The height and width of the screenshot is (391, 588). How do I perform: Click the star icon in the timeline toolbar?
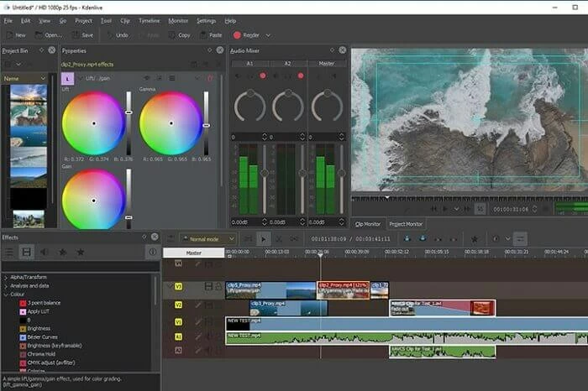pos(474,238)
